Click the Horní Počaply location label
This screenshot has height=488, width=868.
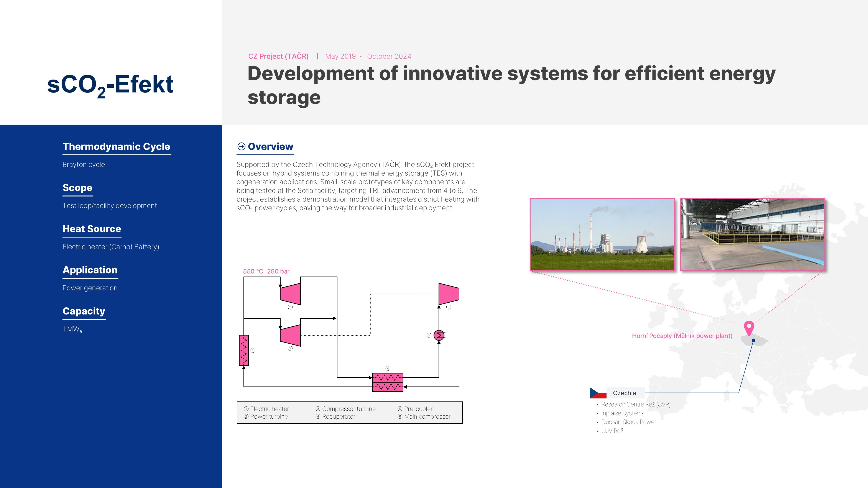point(682,336)
